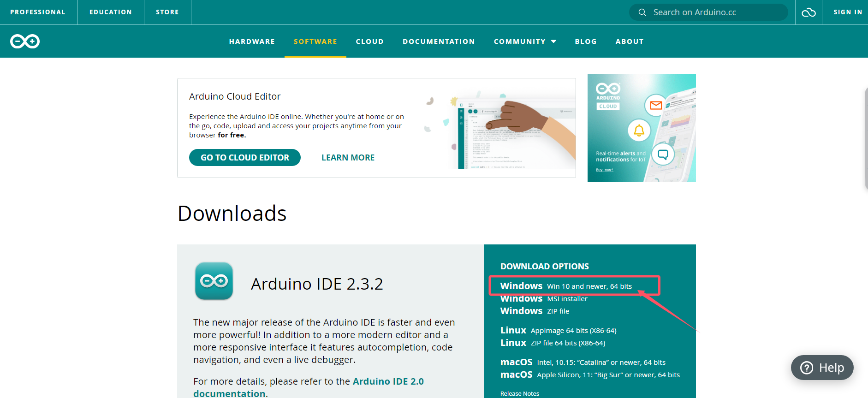Click the search magnifier icon
Screen dimensions: 868x398
click(x=642, y=12)
